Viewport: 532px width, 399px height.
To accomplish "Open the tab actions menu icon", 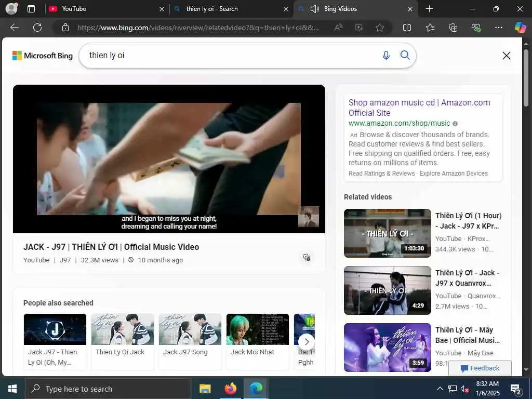I will click(31, 9).
